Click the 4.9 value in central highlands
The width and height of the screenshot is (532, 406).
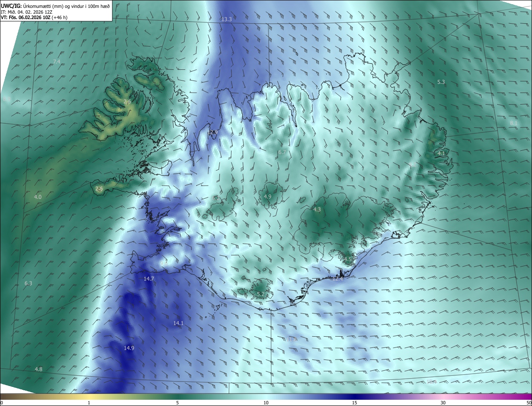268,196
